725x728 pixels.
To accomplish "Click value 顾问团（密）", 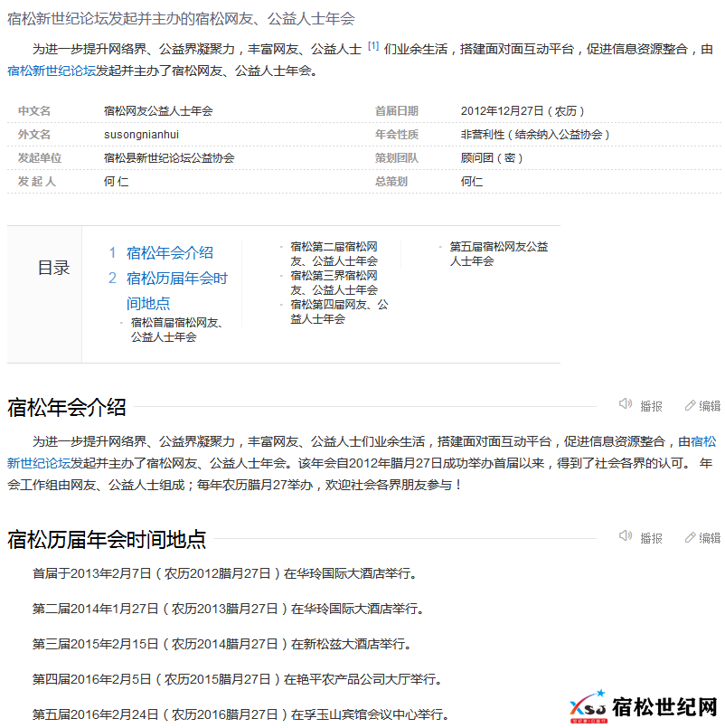I will click(x=492, y=158).
